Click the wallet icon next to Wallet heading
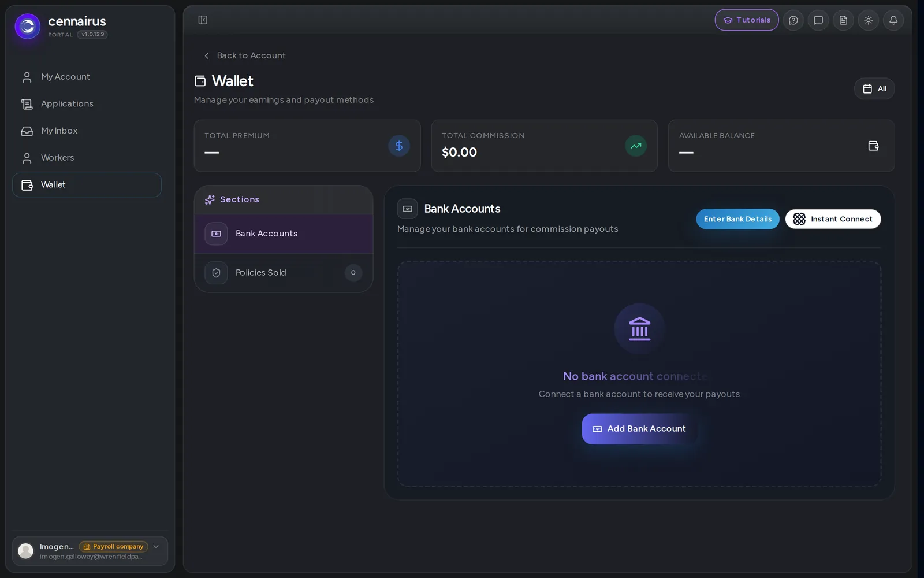Screen dimensions: 924x578 tap(200, 81)
